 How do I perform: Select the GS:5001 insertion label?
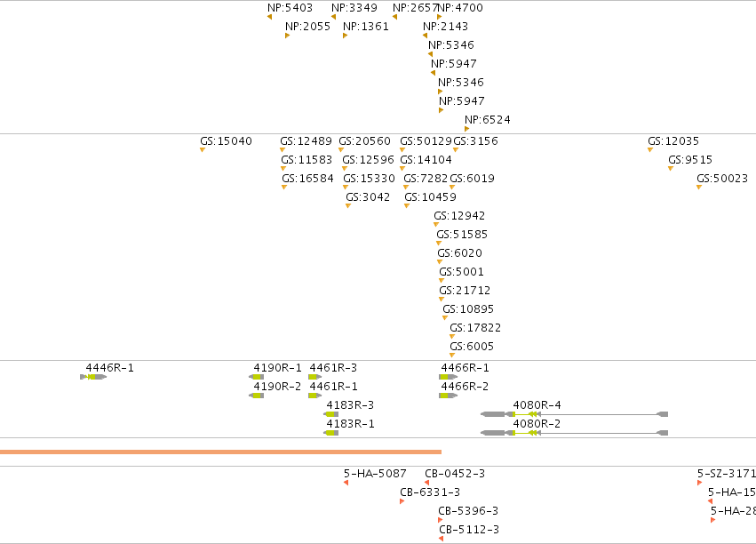tap(461, 272)
